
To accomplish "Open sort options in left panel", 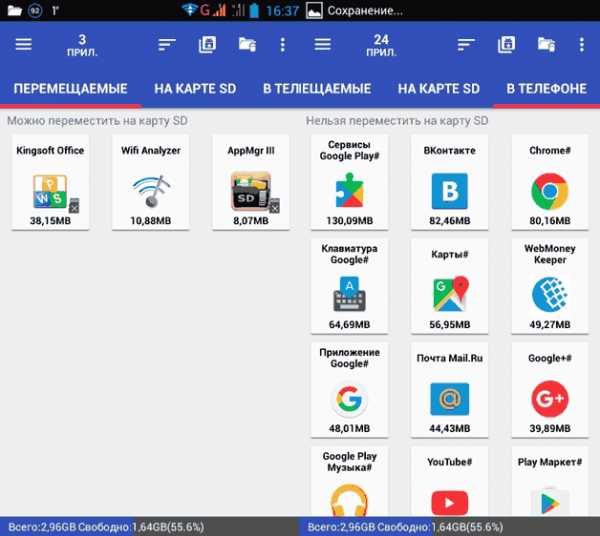I will tap(167, 45).
